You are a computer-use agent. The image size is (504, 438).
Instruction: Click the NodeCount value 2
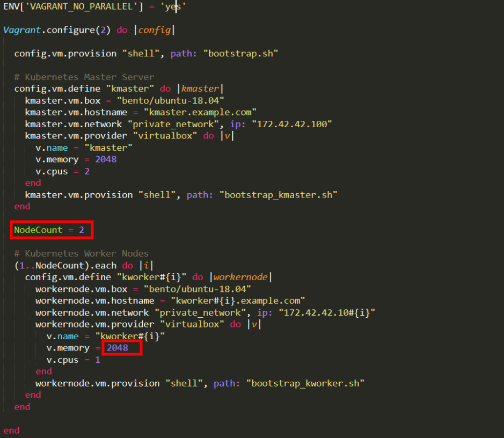click(82, 230)
